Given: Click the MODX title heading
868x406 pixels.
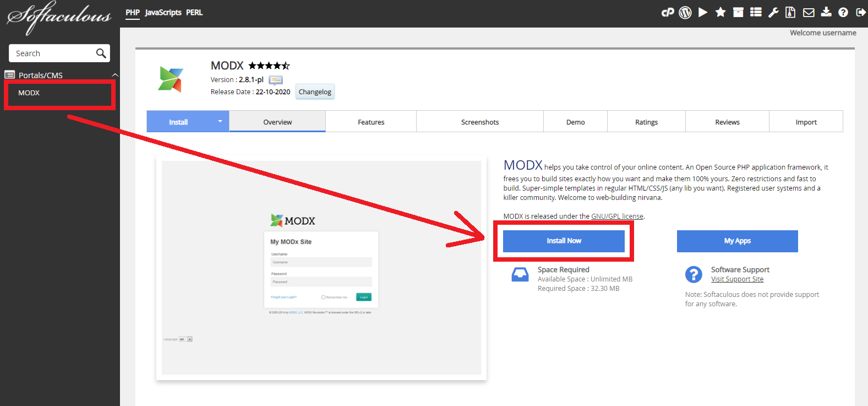Looking at the screenshot, I should (x=227, y=66).
